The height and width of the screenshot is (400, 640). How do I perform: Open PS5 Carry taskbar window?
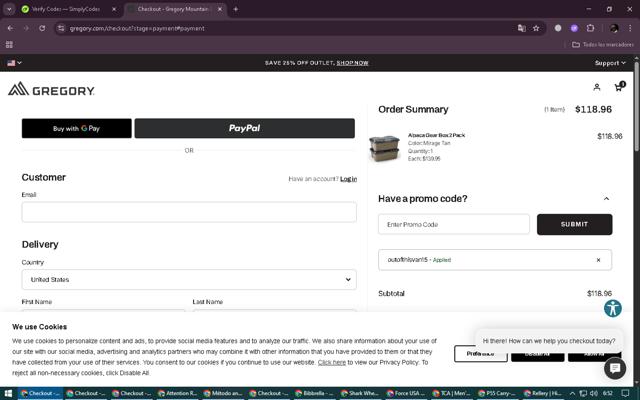tap(497, 393)
